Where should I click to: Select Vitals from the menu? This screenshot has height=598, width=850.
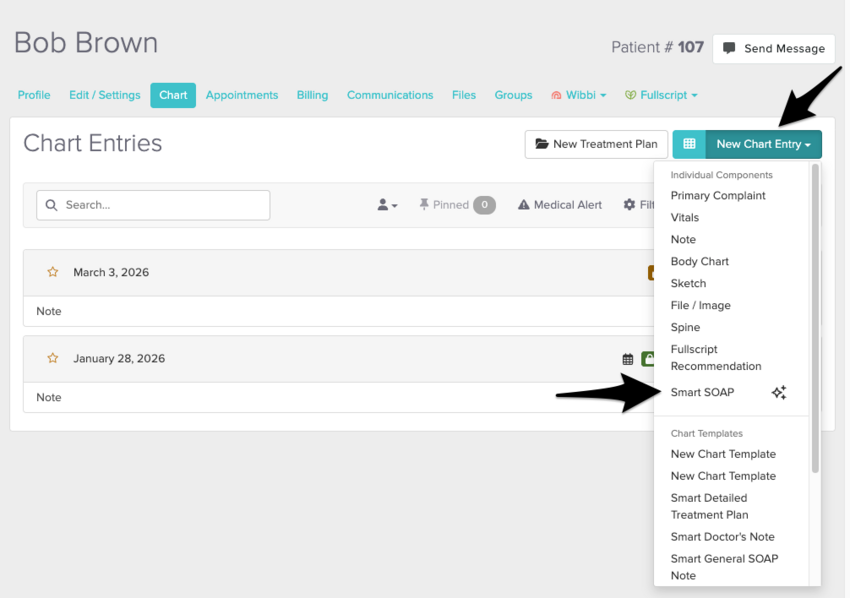pos(685,217)
